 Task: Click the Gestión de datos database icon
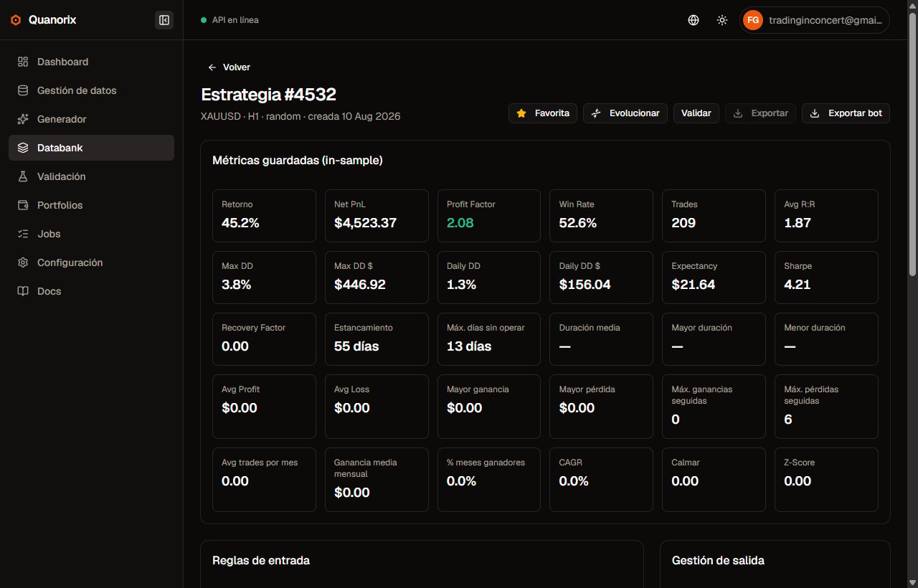[23, 90]
